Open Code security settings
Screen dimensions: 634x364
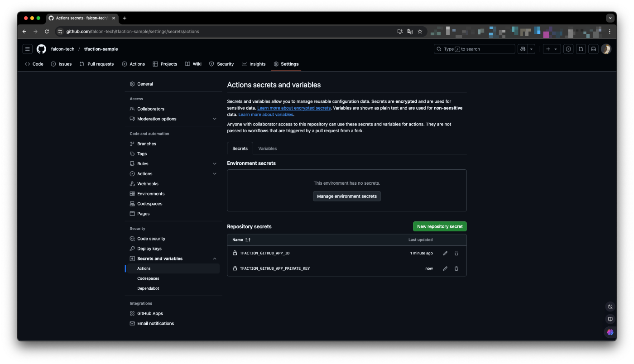pyautogui.click(x=173, y=239)
